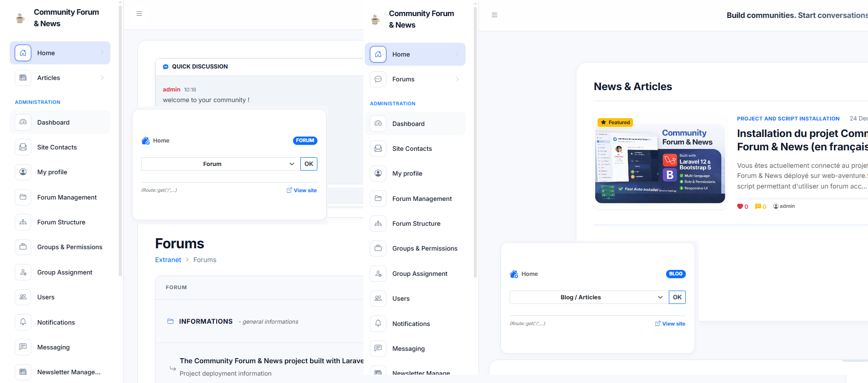
Task: Click Users icon in left panel
Action: click(x=23, y=297)
